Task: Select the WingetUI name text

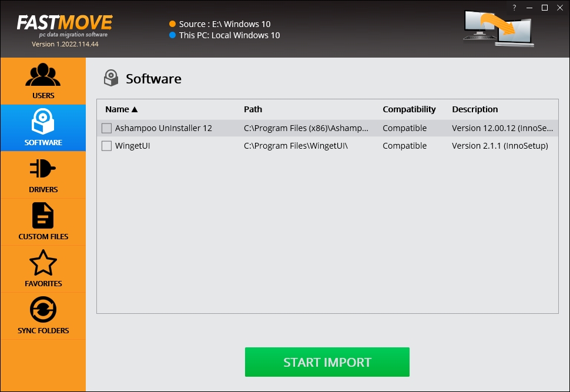Action: pyautogui.click(x=132, y=146)
